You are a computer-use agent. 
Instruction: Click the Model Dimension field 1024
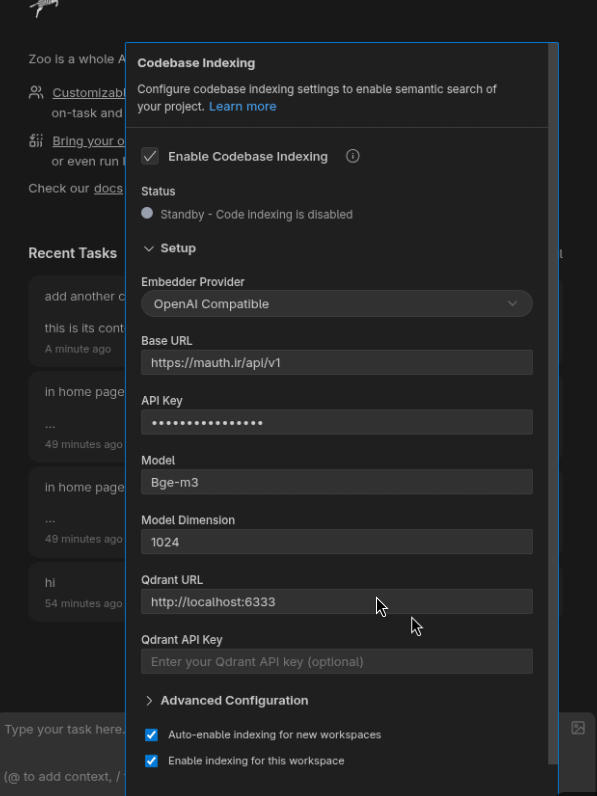337,542
